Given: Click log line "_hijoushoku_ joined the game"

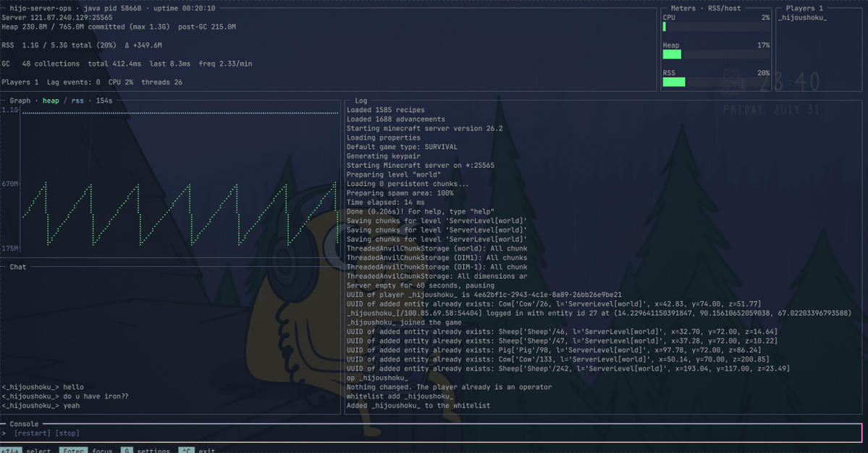Looking at the screenshot, I should point(404,323).
